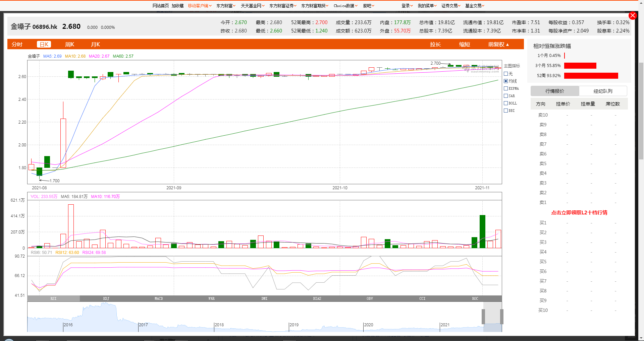Viewport: 644px width, 341px height.
Task: Switch to the ROC indicator tab
Action: tap(475, 298)
